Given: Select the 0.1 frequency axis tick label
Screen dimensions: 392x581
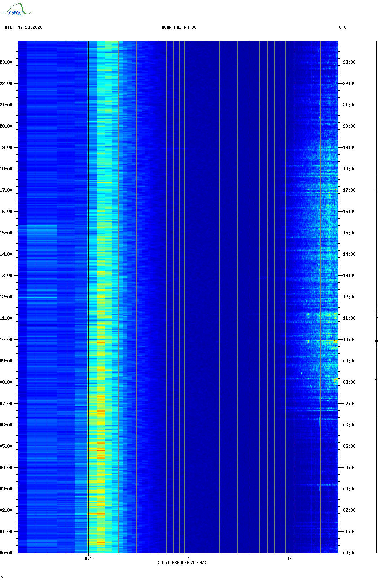Looking at the screenshot, I should point(88,558).
